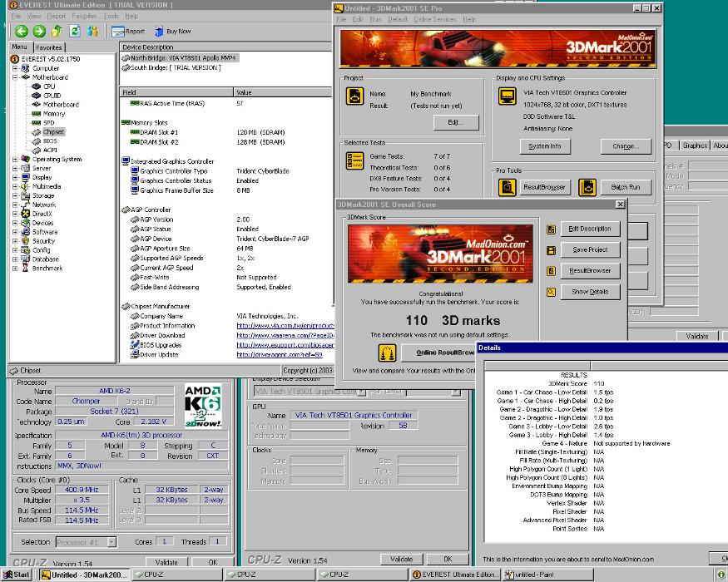The height and width of the screenshot is (582, 728).
Task: Open the EVEREST Report toolbar button
Action: pos(129,31)
